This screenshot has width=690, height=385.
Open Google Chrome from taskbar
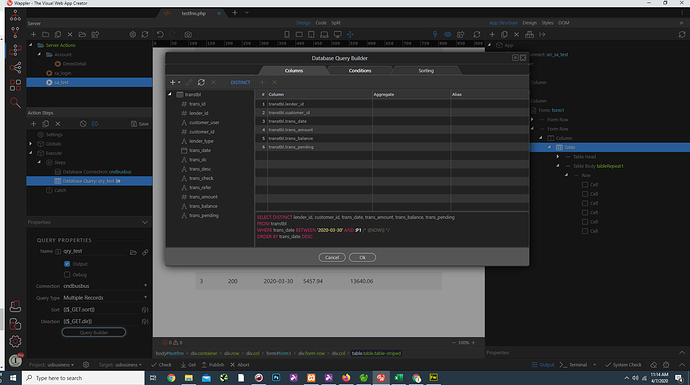click(171, 378)
